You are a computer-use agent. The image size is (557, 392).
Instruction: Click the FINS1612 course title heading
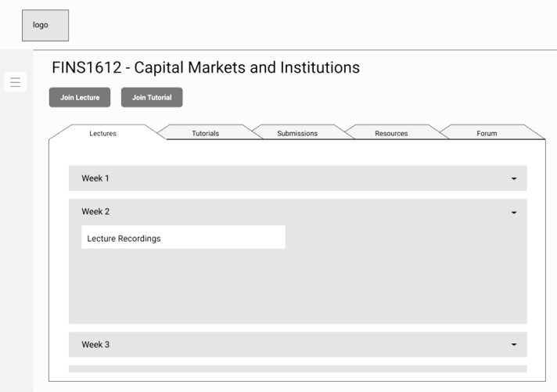206,67
